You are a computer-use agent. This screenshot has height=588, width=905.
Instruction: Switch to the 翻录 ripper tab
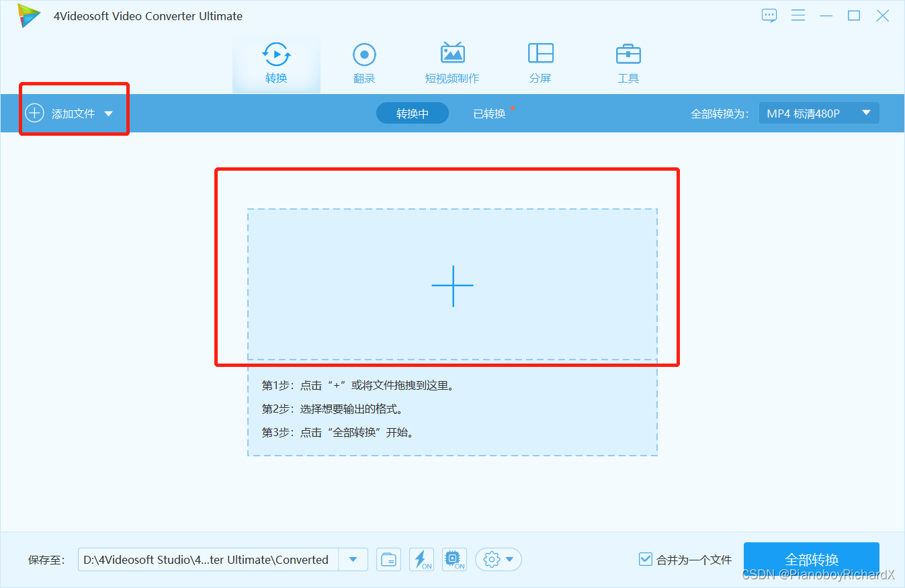pyautogui.click(x=364, y=63)
